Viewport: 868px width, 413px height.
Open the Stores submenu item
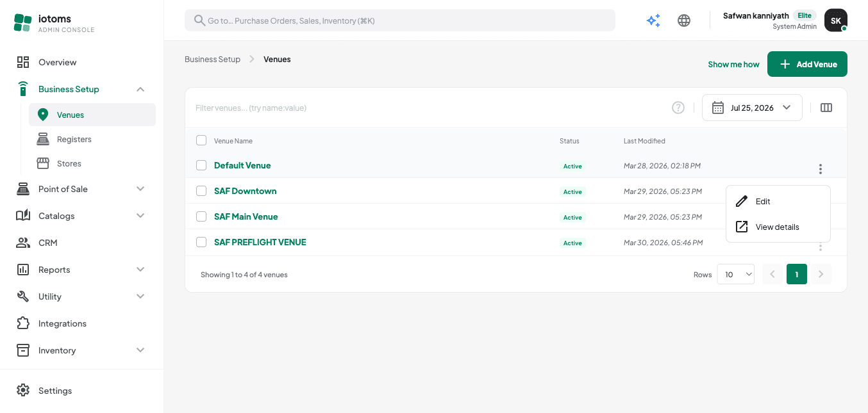pos(92,163)
